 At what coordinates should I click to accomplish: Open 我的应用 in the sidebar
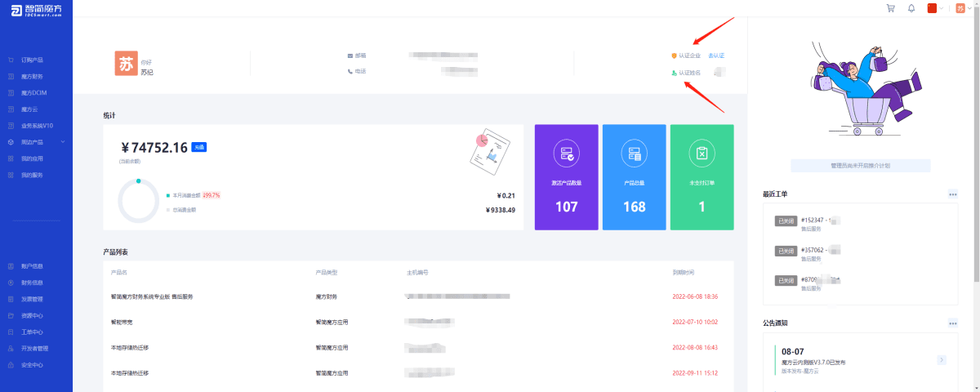pos(33,158)
